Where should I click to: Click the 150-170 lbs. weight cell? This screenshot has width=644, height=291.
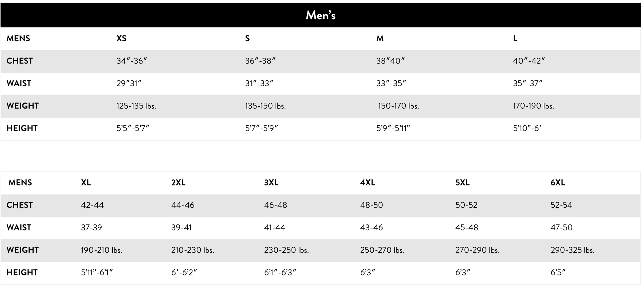(x=398, y=106)
